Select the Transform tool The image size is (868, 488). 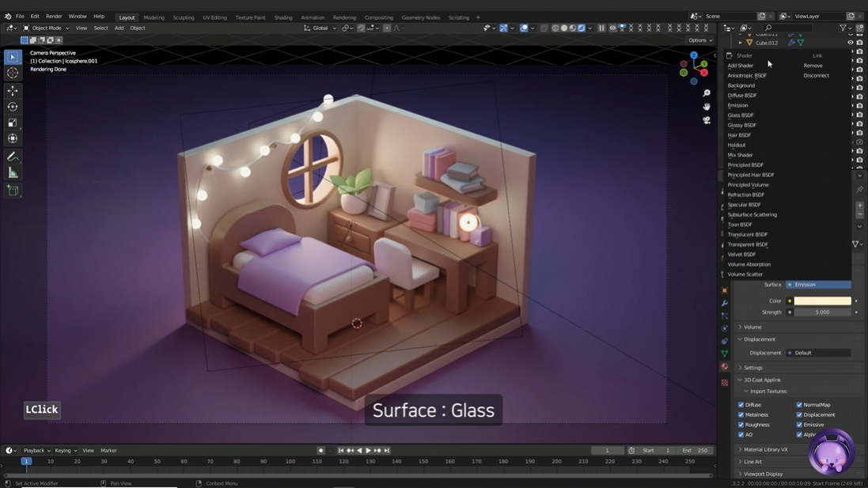pyautogui.click(x=13, y=139)
